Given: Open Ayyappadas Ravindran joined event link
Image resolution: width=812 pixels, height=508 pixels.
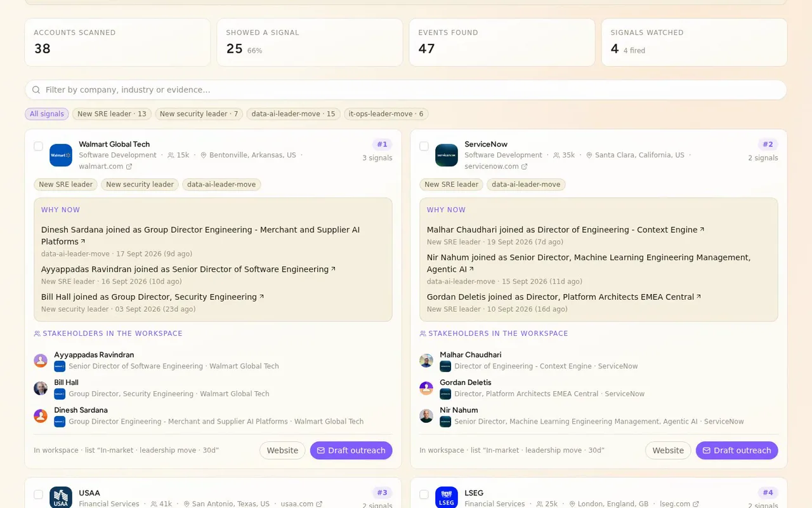Looking at the screenshot, I should click(188, 269).
